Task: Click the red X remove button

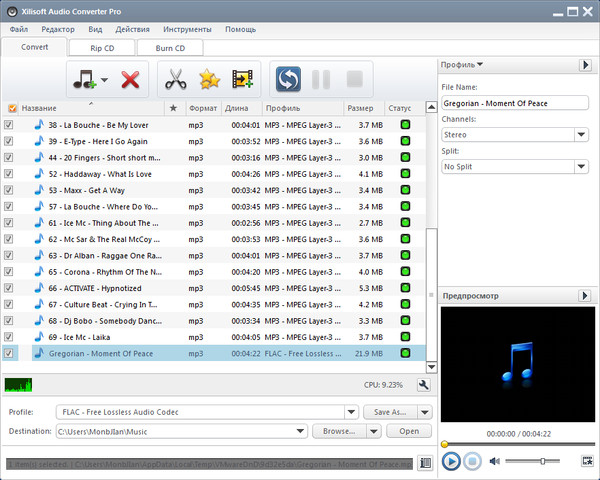Action: click(129, 79)
